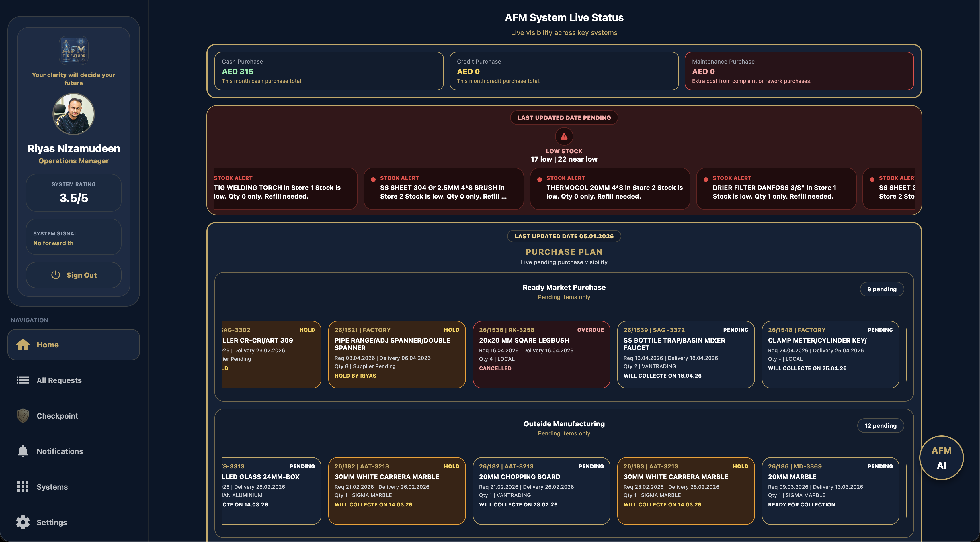
Task: Open the THERMOCOL 20MM stock alert
Action: 610,188
